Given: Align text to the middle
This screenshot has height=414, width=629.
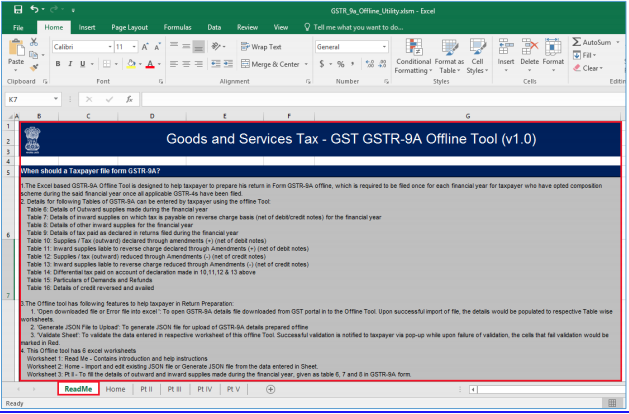Looking at the screenshot, I should [x=186, y=46].
